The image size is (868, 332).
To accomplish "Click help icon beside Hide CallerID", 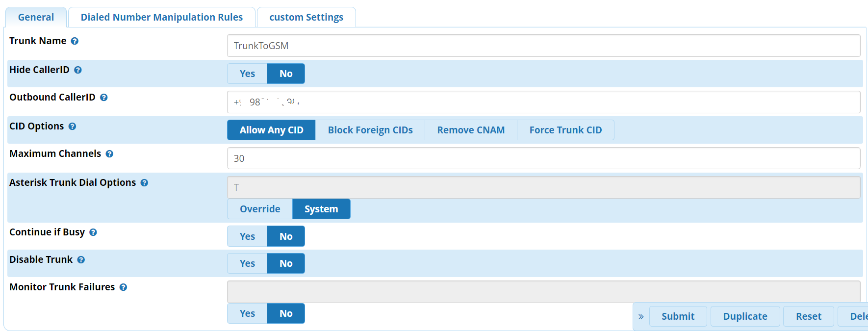I will coord(78,70).
